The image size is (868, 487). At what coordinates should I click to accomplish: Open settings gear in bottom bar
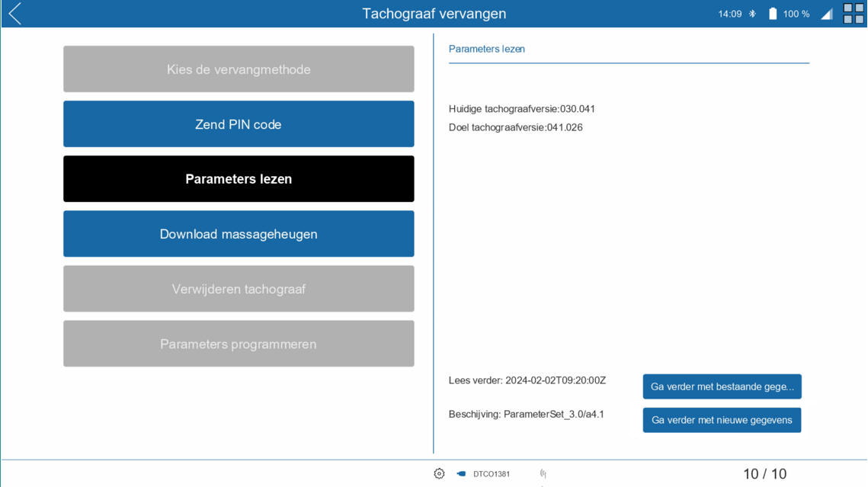[439, 474]
